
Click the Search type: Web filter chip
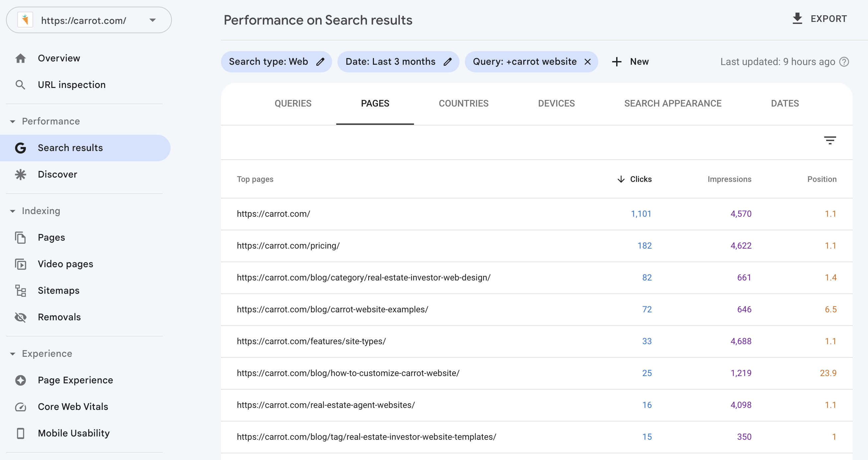(276, 62)
